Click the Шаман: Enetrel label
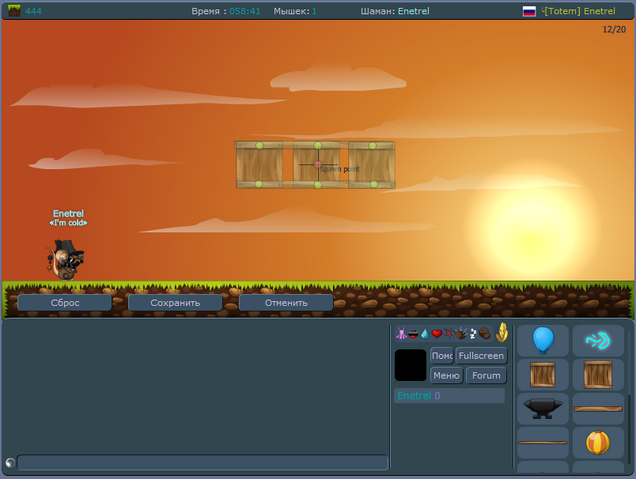636x479 pixels. [395, 11]
